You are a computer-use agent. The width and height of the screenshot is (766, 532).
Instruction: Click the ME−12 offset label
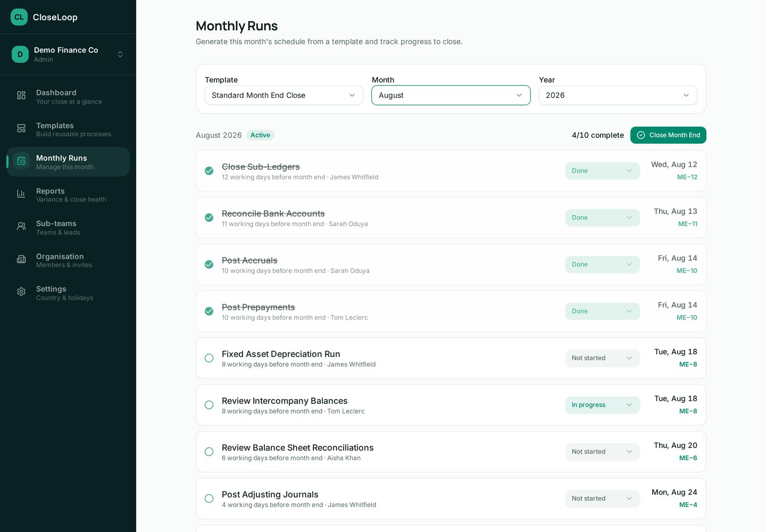point(687,177)
